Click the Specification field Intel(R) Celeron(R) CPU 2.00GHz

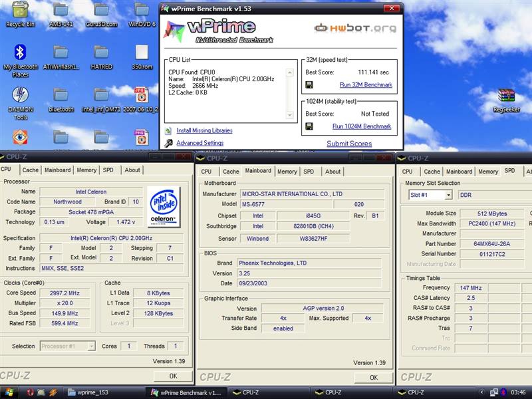tap(111, 238)
